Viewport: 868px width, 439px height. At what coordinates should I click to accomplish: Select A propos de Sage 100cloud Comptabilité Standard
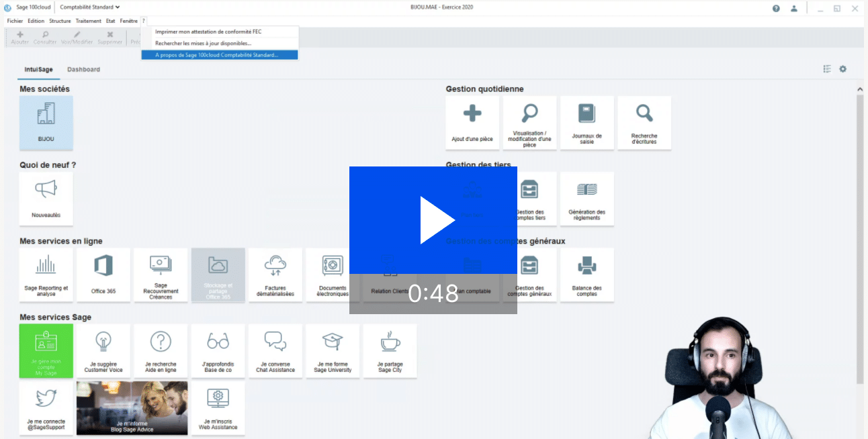click(x=220, y=55)
